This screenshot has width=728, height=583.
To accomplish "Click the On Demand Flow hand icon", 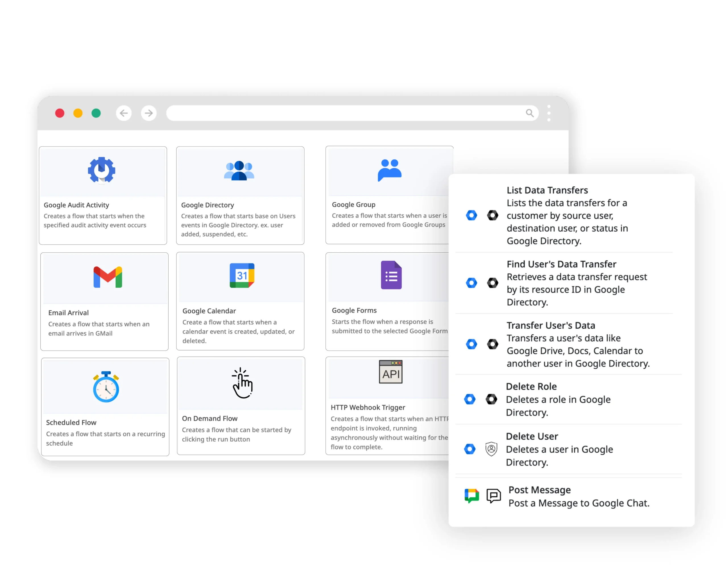I will (x=242, y=383).
